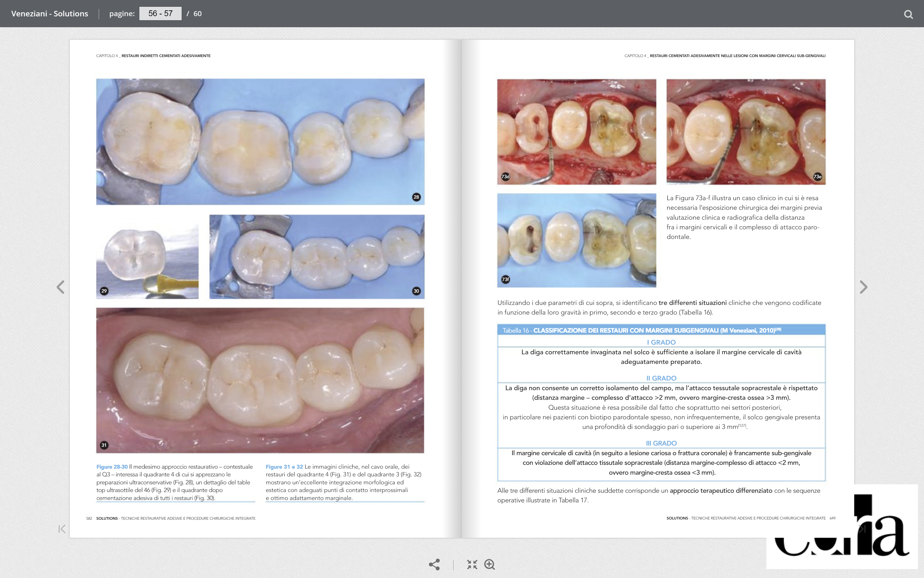
Task: Click the share icon
Action: pyautogui.click(x=434, y=565)
